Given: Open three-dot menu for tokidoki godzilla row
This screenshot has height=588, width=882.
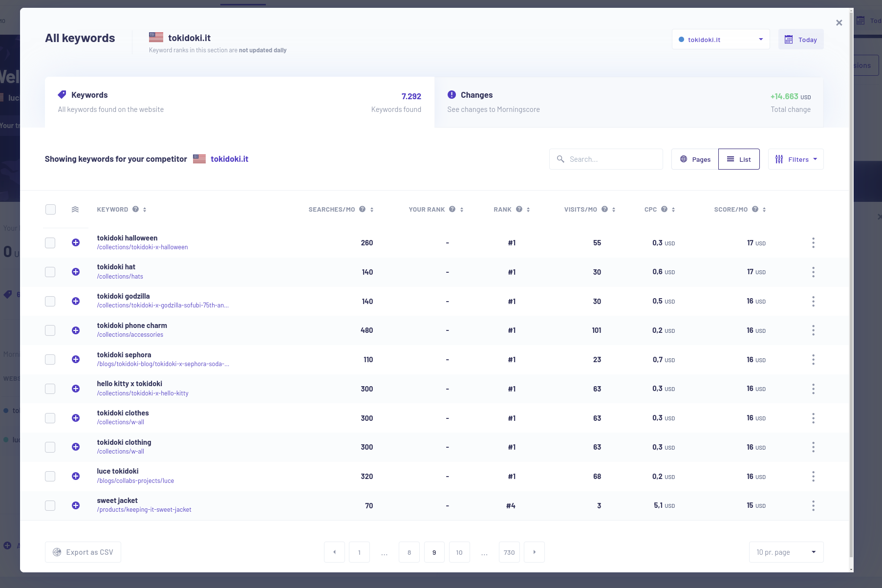Looking at the screenshot, I should 813,301.
